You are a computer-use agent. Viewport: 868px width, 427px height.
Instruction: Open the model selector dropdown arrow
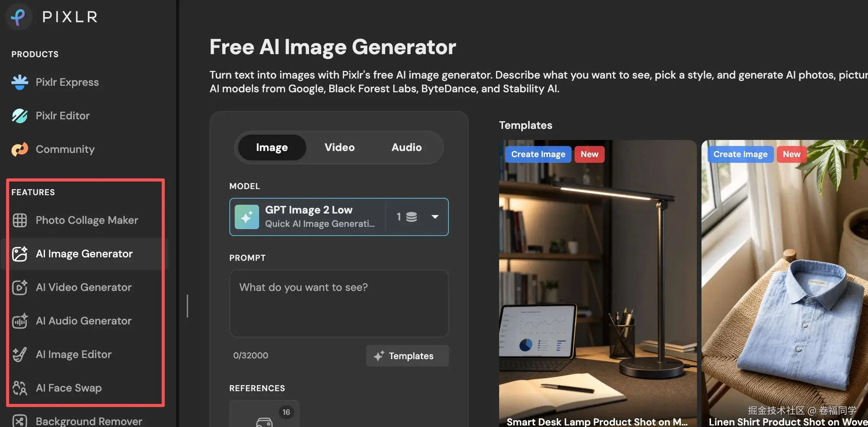435,217
